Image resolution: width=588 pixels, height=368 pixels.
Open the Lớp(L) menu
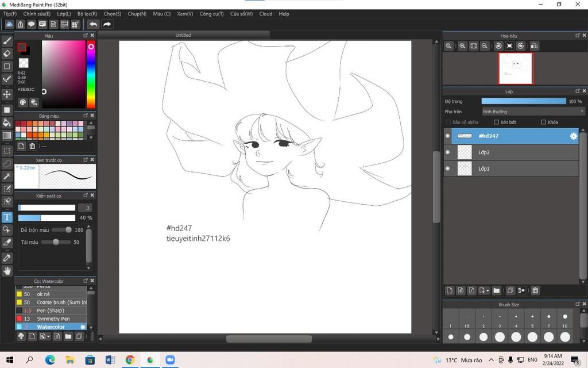[64, 14]
